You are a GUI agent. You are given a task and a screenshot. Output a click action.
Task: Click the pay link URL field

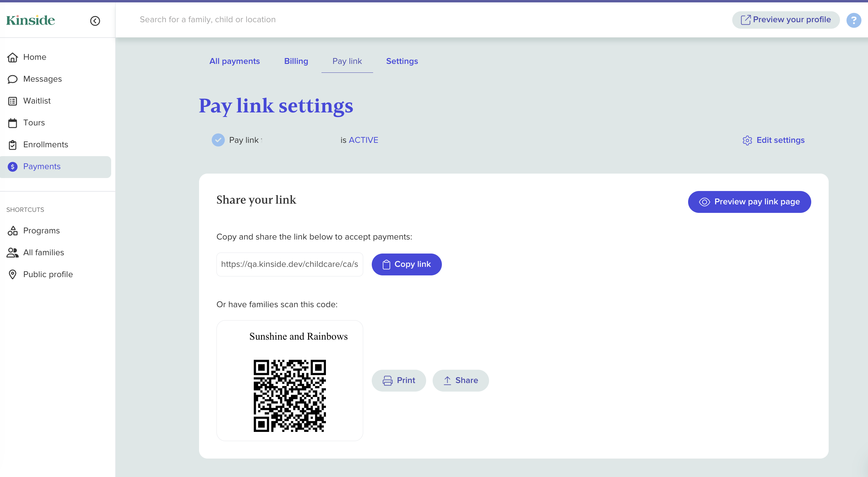click(290, 264)
